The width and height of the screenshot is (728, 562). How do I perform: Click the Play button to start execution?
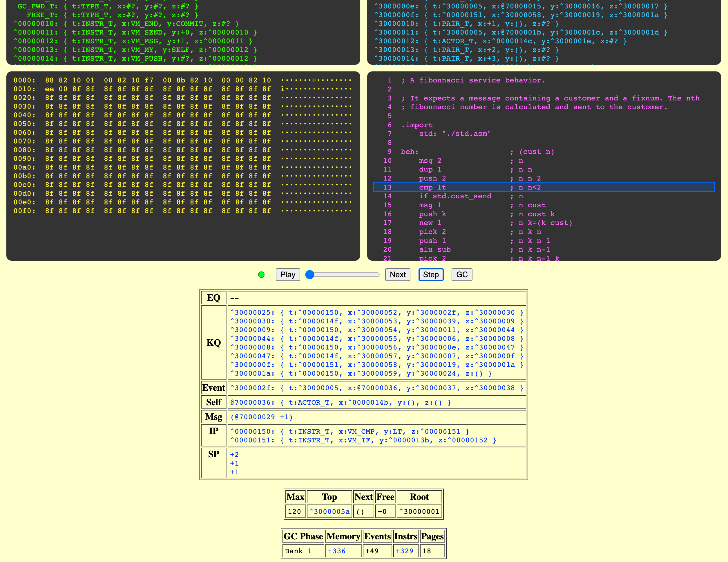(x=287, y=275)
